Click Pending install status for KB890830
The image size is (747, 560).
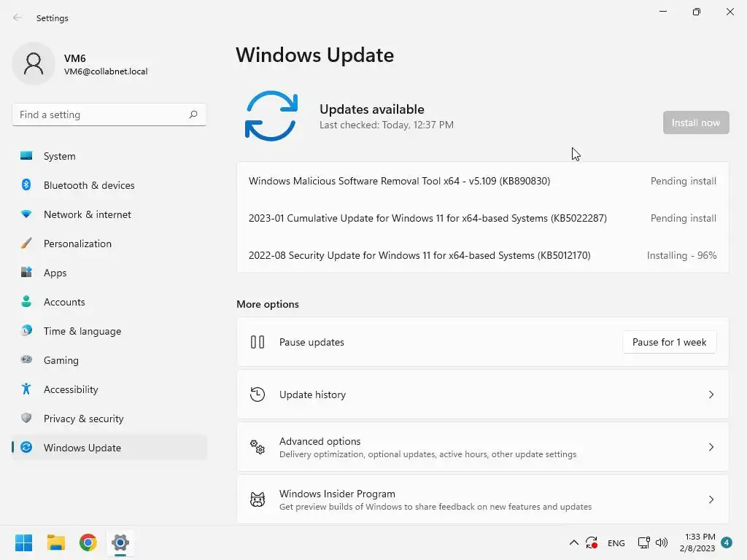pos(683,181)
